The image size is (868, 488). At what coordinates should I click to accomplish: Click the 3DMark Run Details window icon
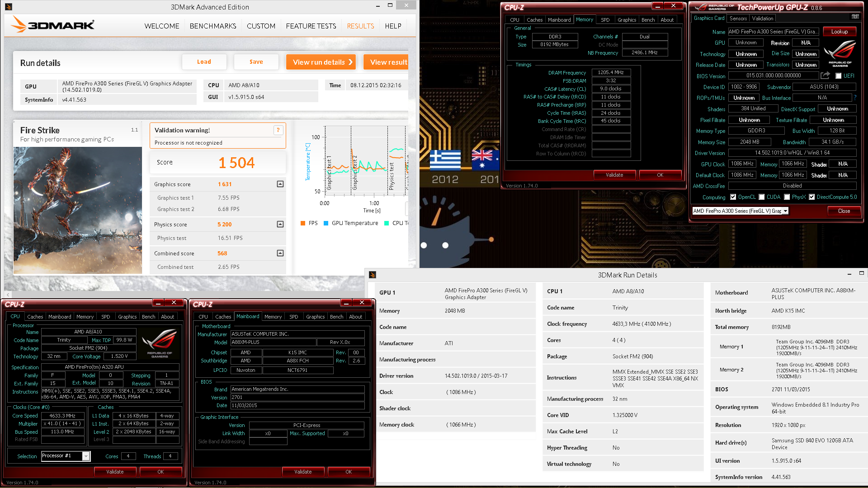373,275
